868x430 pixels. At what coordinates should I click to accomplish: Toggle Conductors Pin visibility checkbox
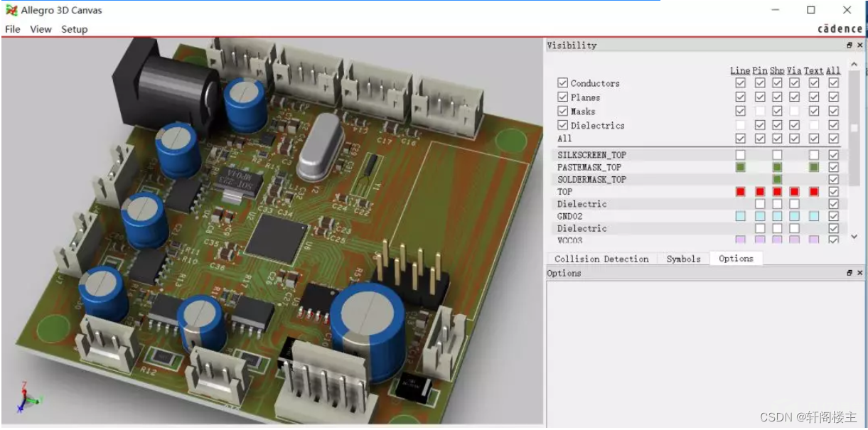click(760, 83)
